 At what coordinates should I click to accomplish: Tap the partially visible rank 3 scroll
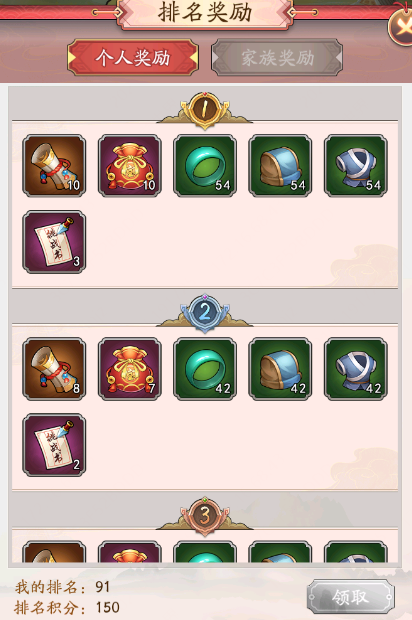tap(54, 552)
